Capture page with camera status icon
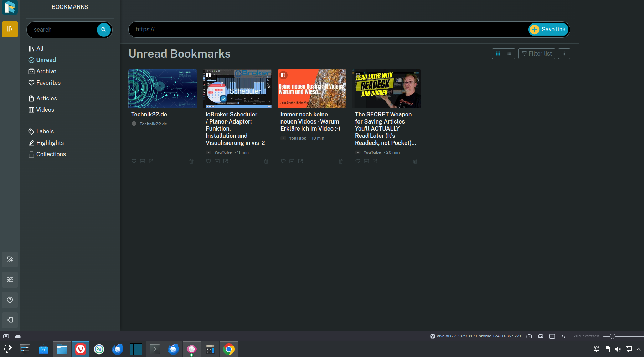Image resolution: width=644 pixels, height=357 pixels. (529, 336)
